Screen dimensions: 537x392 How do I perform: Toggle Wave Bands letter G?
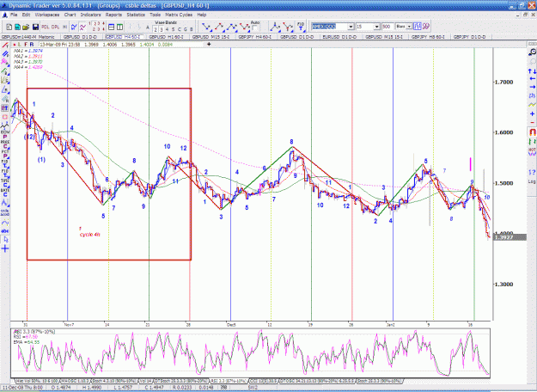coord(186,29)
